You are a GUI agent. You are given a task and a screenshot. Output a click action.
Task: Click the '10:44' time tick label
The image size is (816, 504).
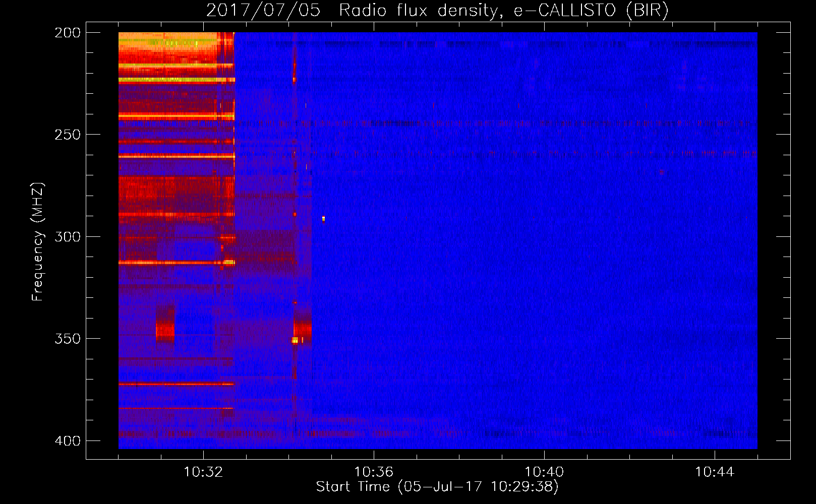click(x=715, y=472)
